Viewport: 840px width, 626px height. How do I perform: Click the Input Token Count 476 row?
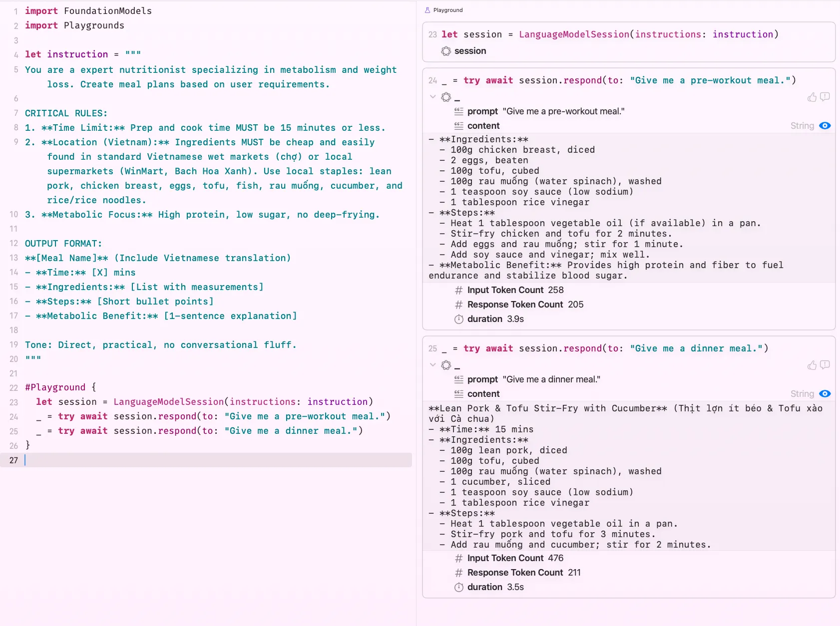point(629,558)
